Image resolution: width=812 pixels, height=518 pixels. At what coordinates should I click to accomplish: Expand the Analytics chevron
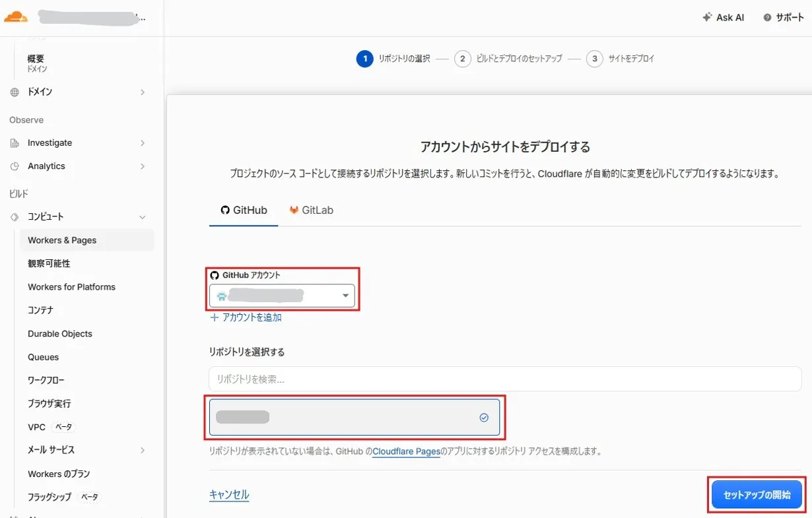(143, 166)
